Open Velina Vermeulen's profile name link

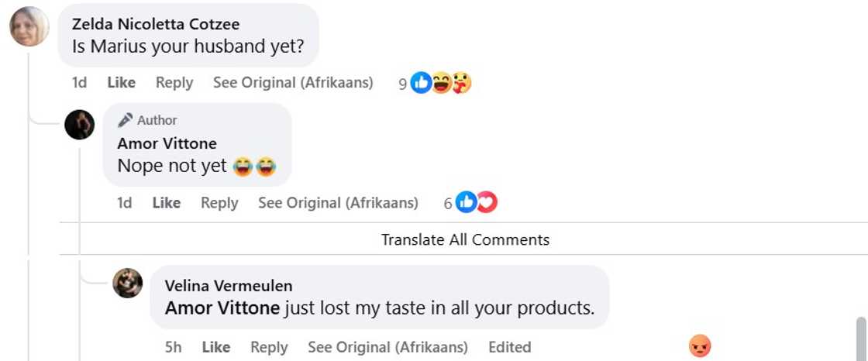pos(229,286)
